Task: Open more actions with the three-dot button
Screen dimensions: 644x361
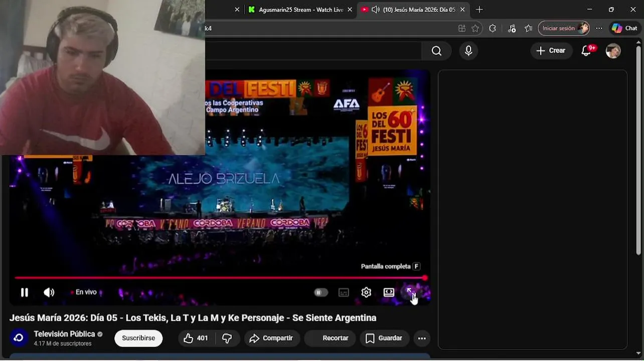Action: pyautogui.click(x=422, y=338)
